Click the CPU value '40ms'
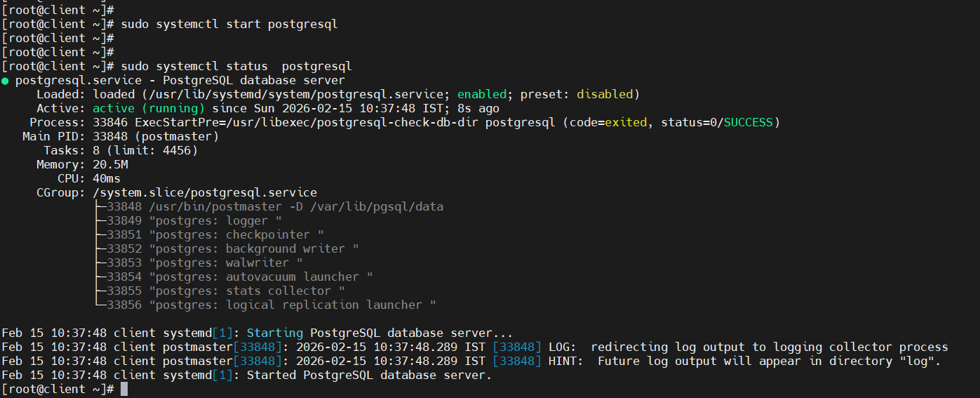This screenshot has width=980, height=398. point(107,178)
